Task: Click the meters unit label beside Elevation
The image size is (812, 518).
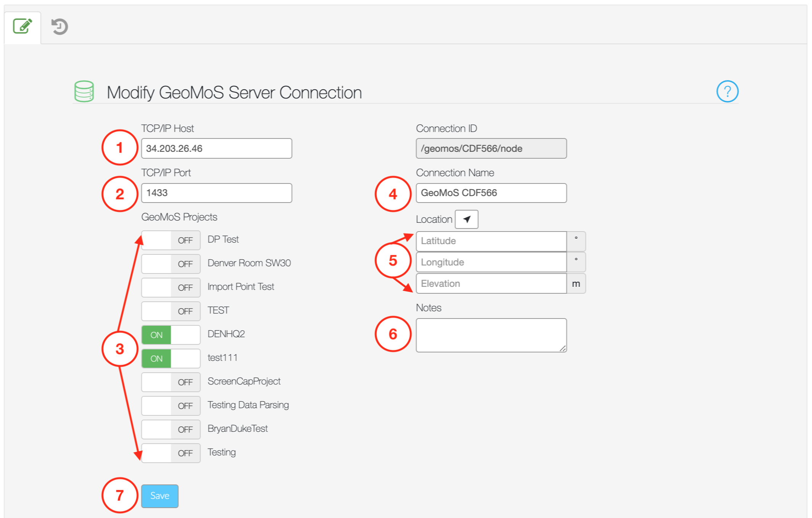Action: [576, 283]
